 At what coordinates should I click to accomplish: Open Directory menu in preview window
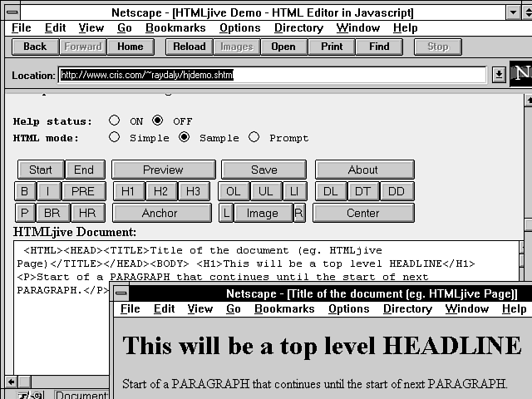pos(407,308)
